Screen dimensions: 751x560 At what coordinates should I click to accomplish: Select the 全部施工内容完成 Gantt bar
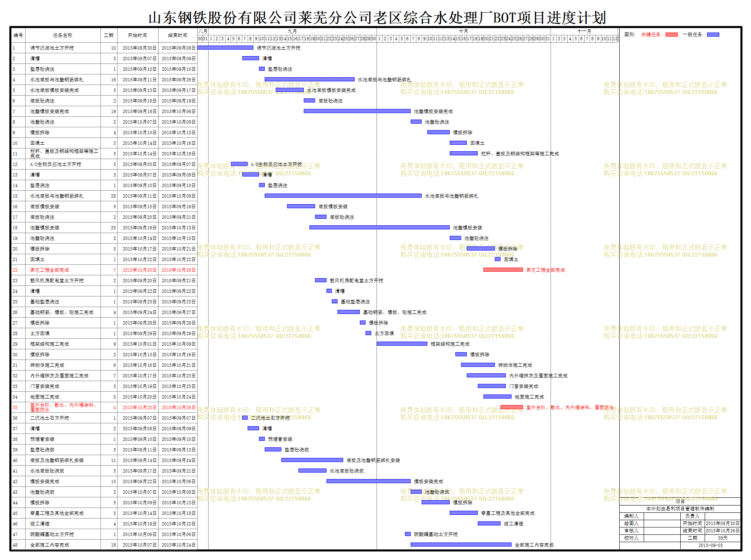pos(461,545)
